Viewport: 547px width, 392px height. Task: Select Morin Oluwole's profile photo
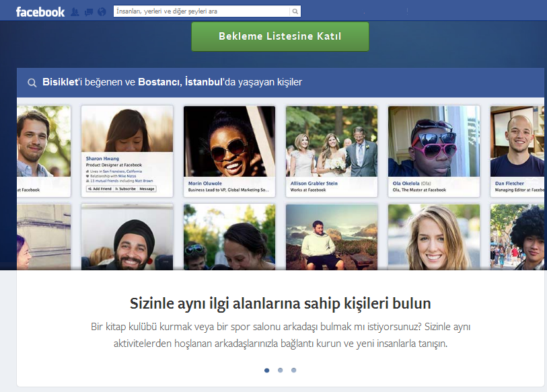tap(229, 141)
